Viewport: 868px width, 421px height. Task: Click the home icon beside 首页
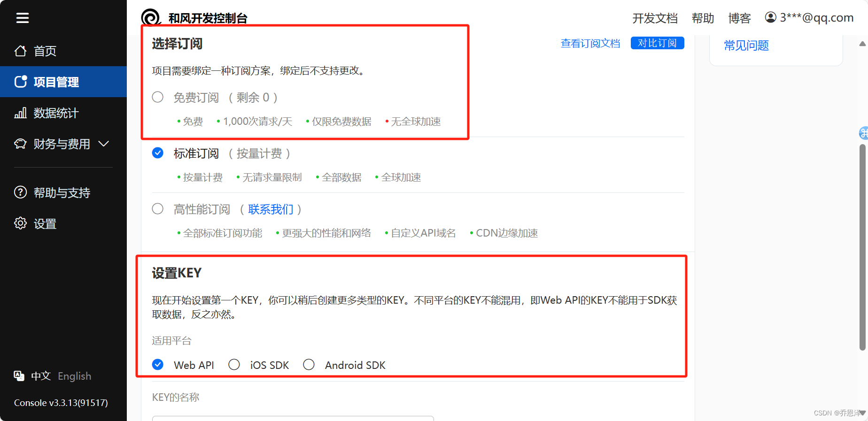21,51
